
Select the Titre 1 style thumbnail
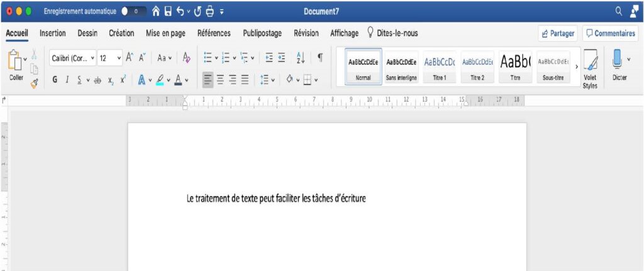440,67
